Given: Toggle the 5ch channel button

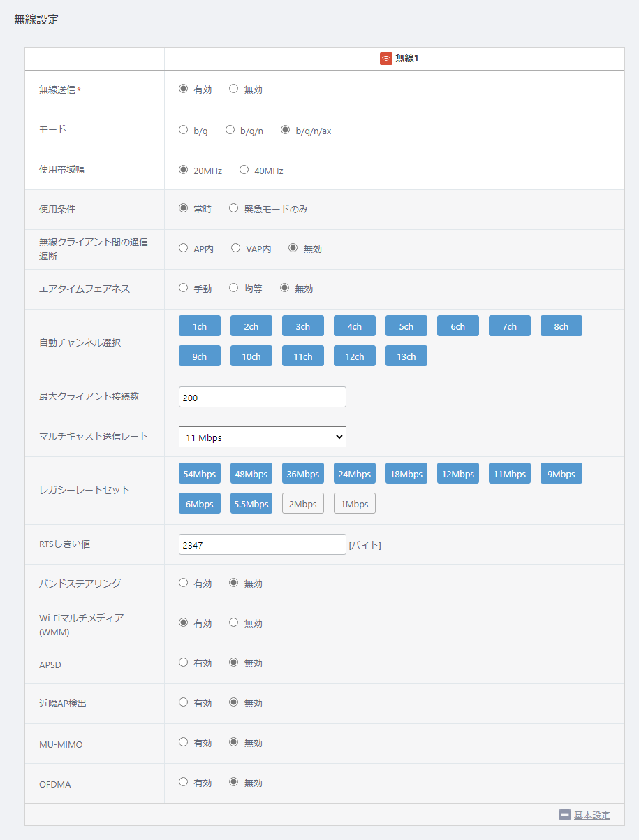Looking at the screenshot, I should 406,326.
